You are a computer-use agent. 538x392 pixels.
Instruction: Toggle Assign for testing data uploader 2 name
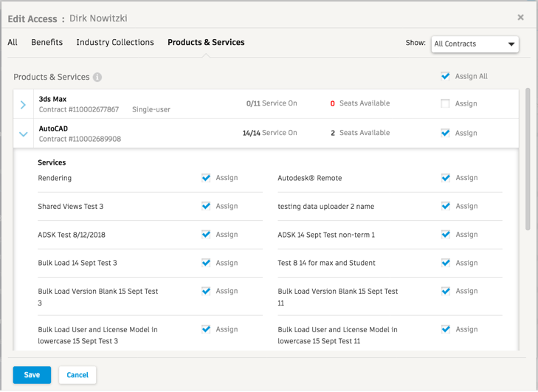[x=446, y=206]
